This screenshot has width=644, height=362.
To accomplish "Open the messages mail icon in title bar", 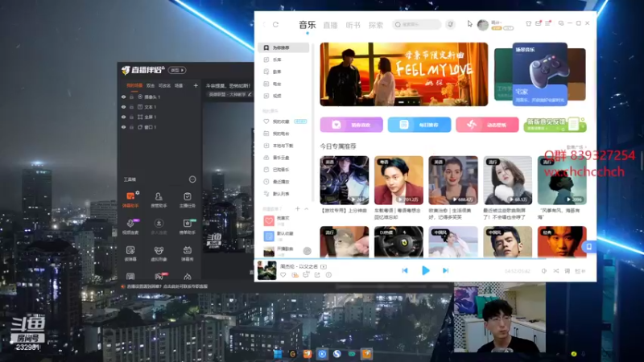I will (x=538, y=23).
